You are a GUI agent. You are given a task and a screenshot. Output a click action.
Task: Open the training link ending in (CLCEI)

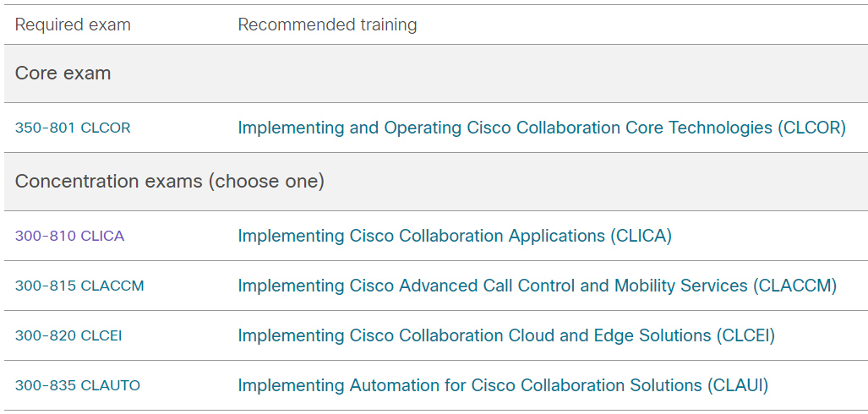505,336
